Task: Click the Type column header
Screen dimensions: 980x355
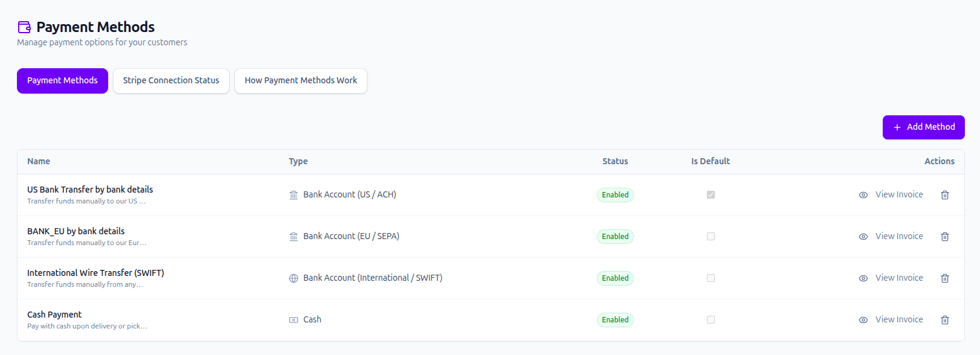Action: coord(298,161)
